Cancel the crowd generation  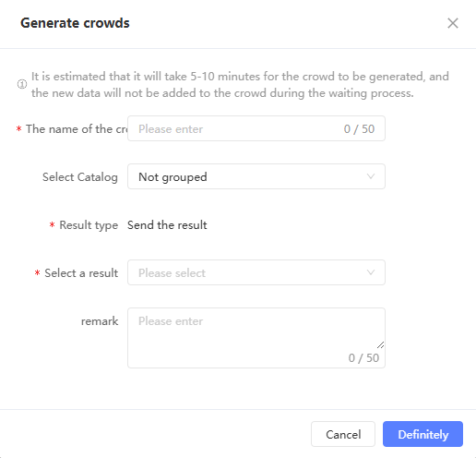pos(343,434)
